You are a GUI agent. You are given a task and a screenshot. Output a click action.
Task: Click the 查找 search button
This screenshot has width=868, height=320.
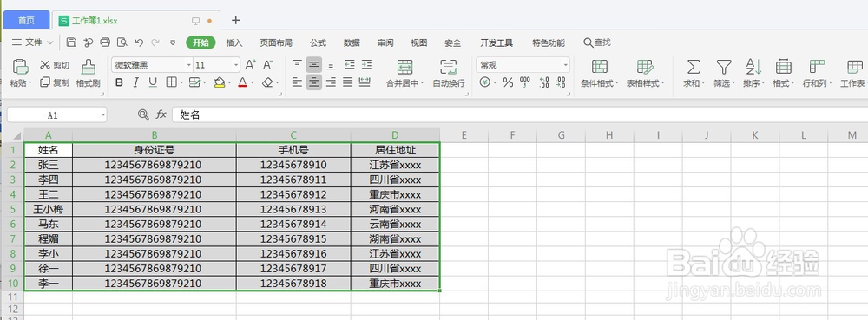(597, 42)
